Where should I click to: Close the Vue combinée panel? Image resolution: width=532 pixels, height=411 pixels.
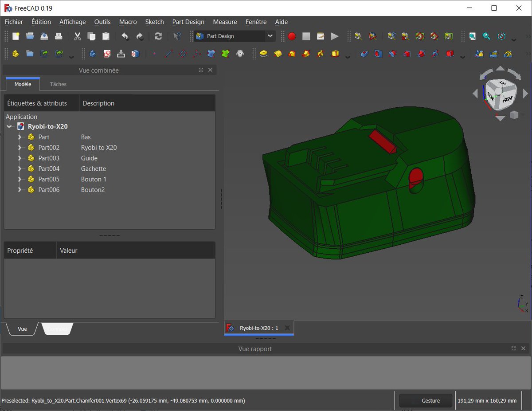click(210, 70)
